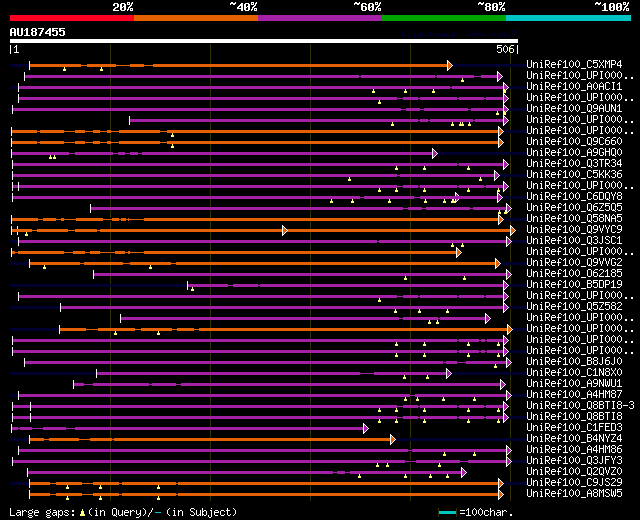This screenshot has height=520, width=640.
Task: Click the cyan ~100% identity legend segment
Action: 569,18
